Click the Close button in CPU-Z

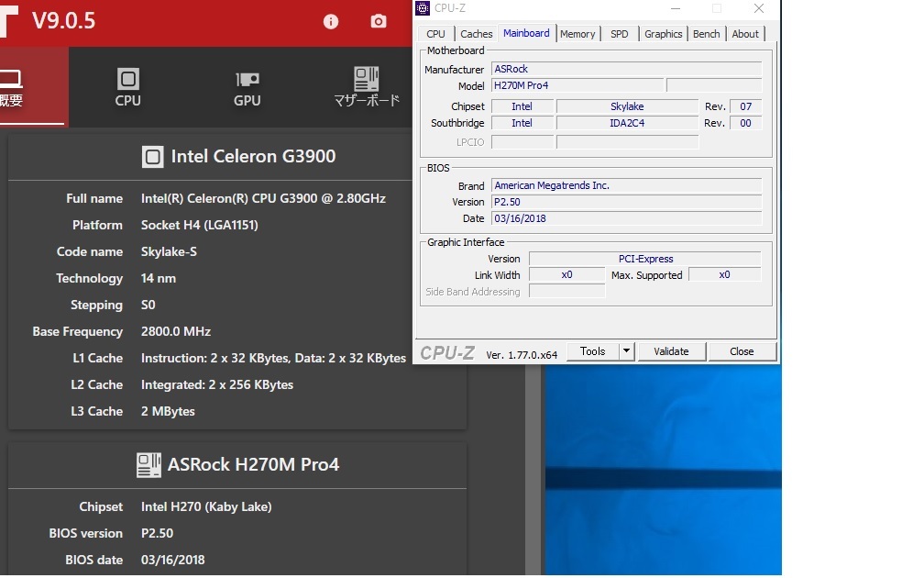pos(742,351)
